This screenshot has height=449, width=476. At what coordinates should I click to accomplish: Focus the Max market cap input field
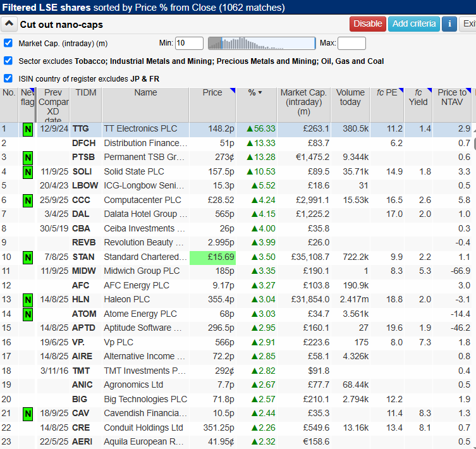(351, 43)
